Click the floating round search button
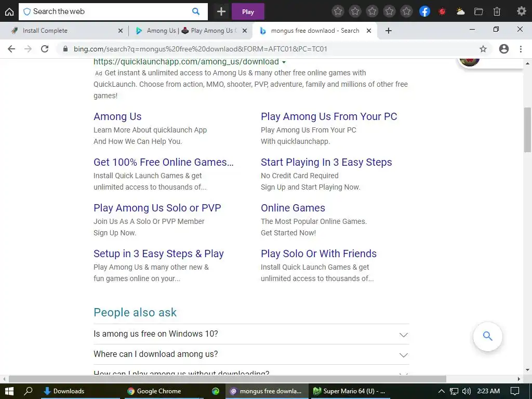This screenshot has height=399, width=532. (x=487, y=336)
